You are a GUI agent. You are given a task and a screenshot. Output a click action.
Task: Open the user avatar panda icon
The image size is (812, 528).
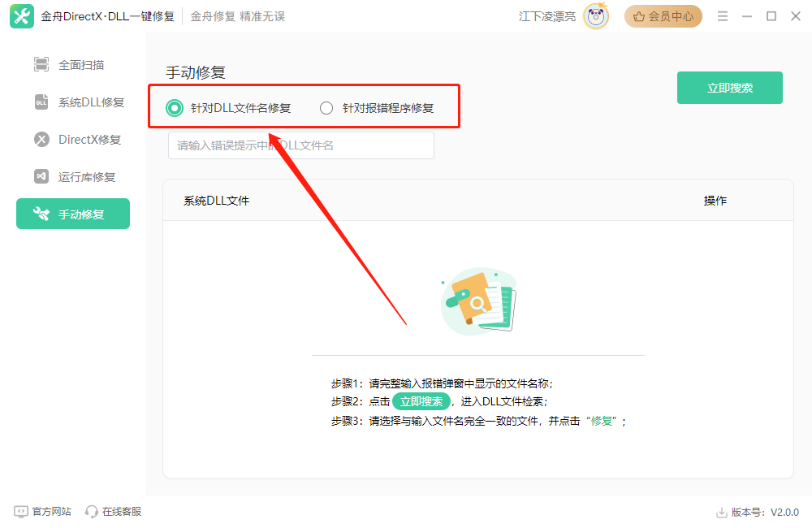596,16
